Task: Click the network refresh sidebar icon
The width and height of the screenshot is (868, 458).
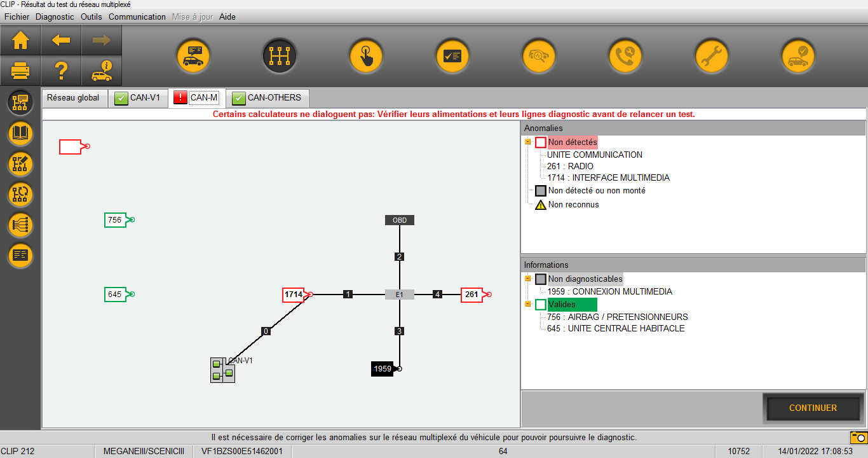Action: click(20, 195)
